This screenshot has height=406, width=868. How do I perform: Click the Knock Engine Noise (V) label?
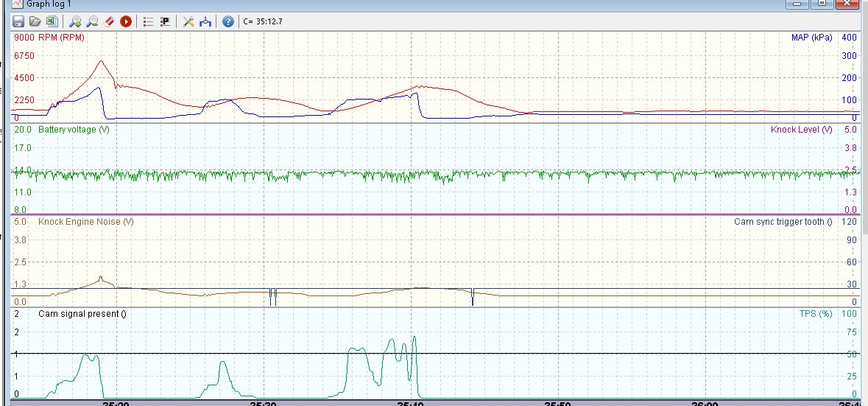point(85,222)
